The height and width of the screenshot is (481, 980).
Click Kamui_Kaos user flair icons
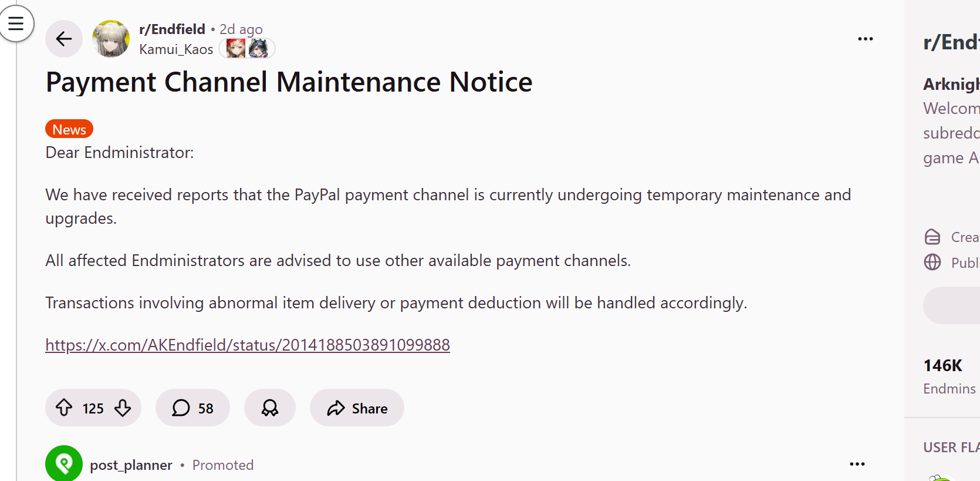point(247,48)
